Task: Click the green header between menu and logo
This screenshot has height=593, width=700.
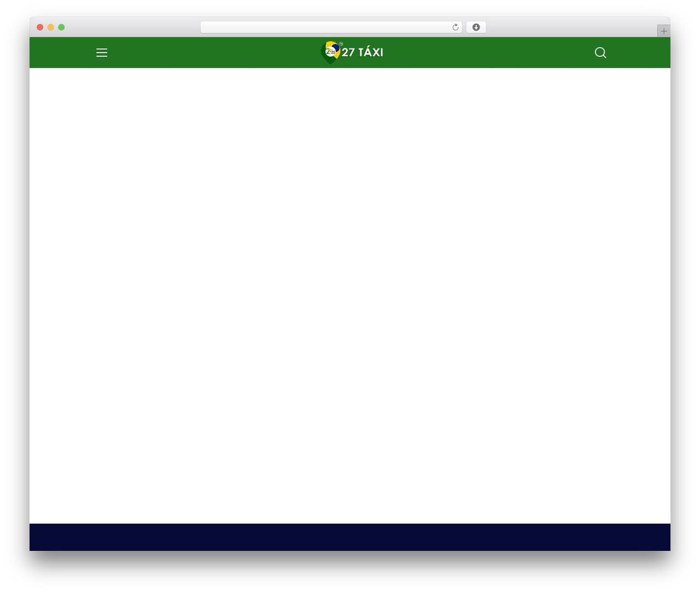Action: pos(214,53)
